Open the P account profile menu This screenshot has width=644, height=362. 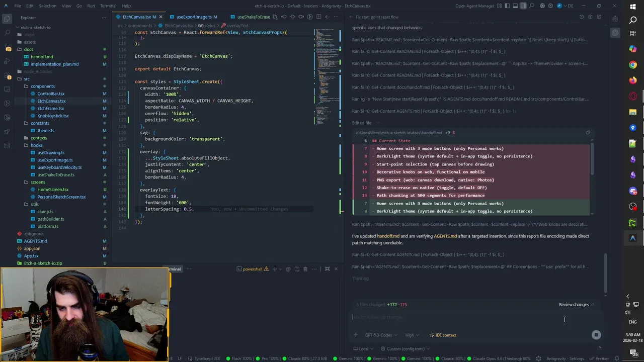[559, 6]
